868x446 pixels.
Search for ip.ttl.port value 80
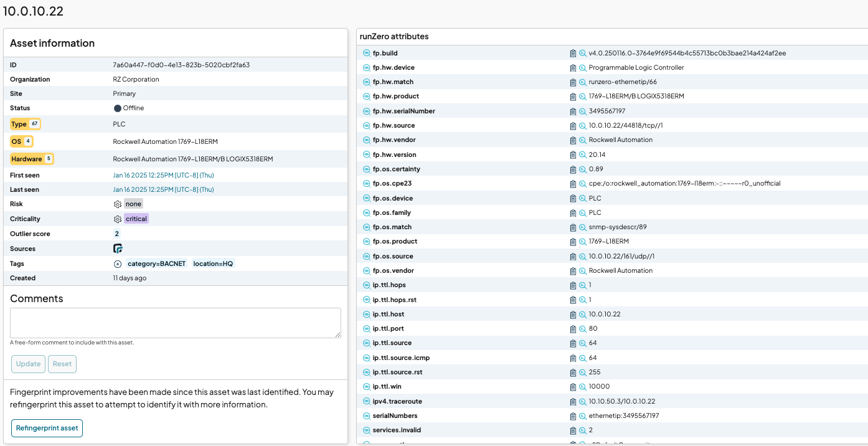pyautogui.click(x=583, y=329)
